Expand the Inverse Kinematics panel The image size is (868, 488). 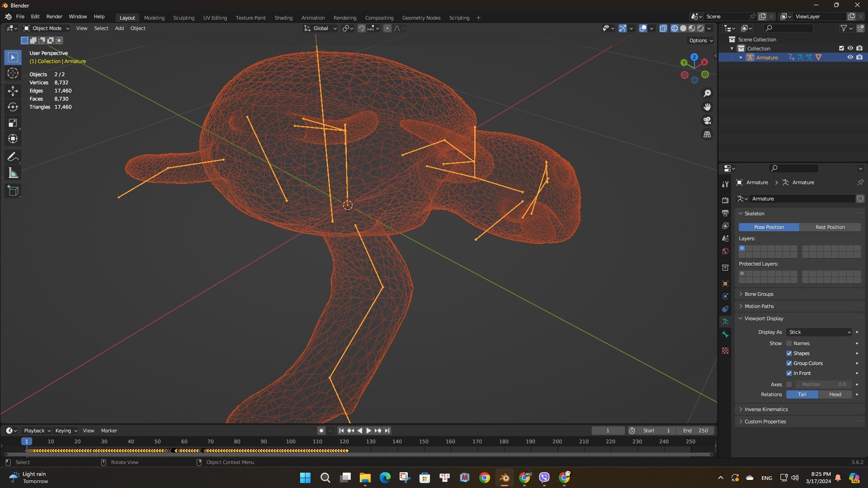pyautogui.click(x=766, y=409)
